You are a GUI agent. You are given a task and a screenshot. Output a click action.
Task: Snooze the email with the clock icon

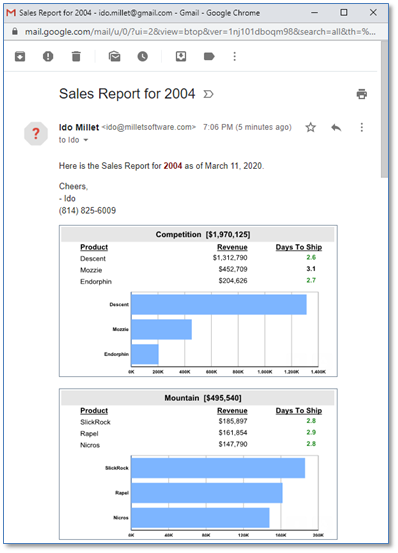(x=143, y=56)
